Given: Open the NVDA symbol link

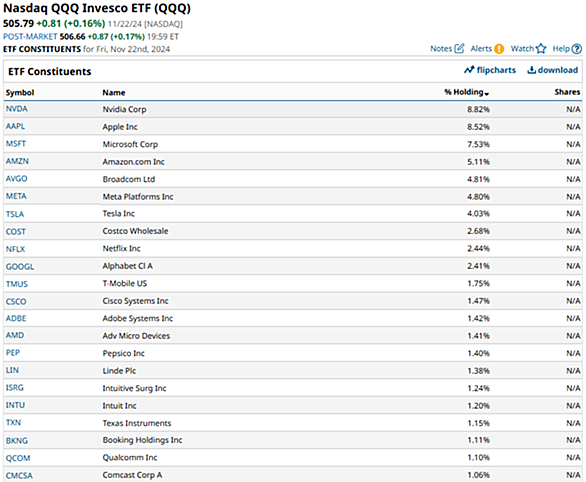Looking at the screenshot, I should point(17,109).
